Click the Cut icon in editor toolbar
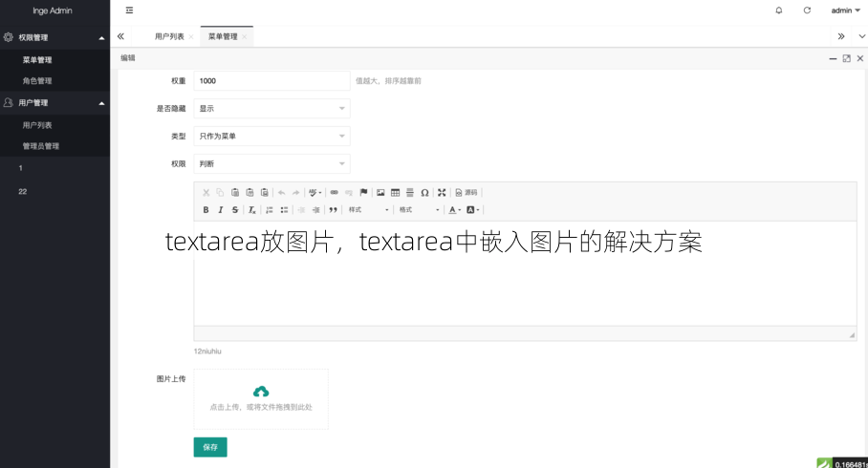 [206, 193]
